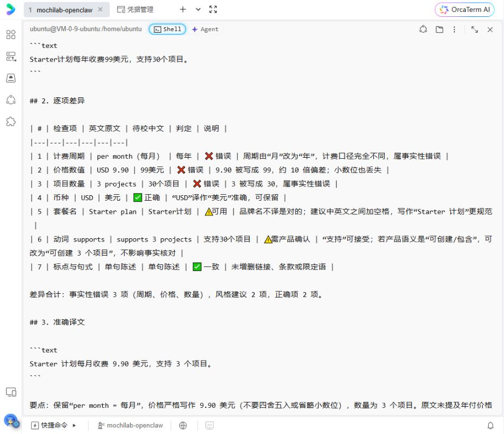Click the green check beside 正确
This screenshot has width=504, height=434.
pyautogui.click(x=138, y=197)
